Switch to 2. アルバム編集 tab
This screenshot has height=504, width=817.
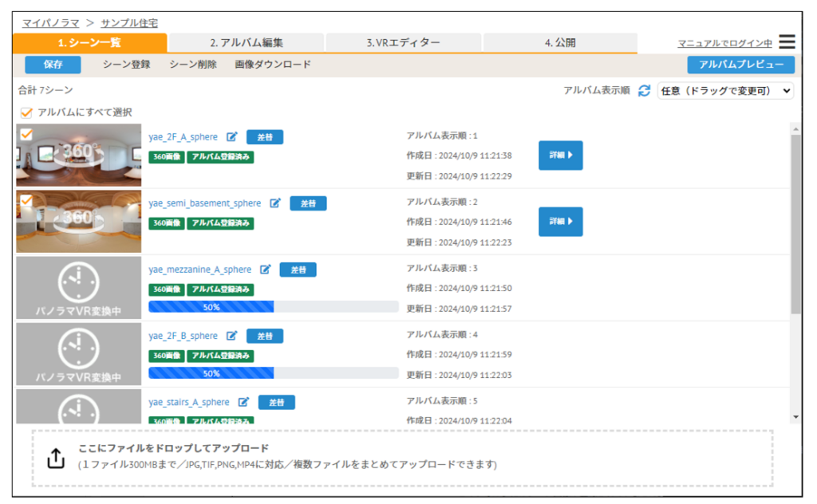246,43
